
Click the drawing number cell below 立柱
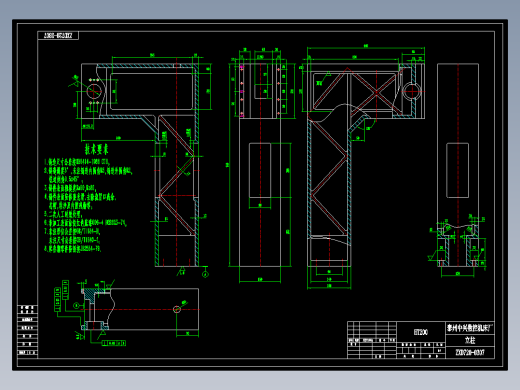(x=470, y=352)
